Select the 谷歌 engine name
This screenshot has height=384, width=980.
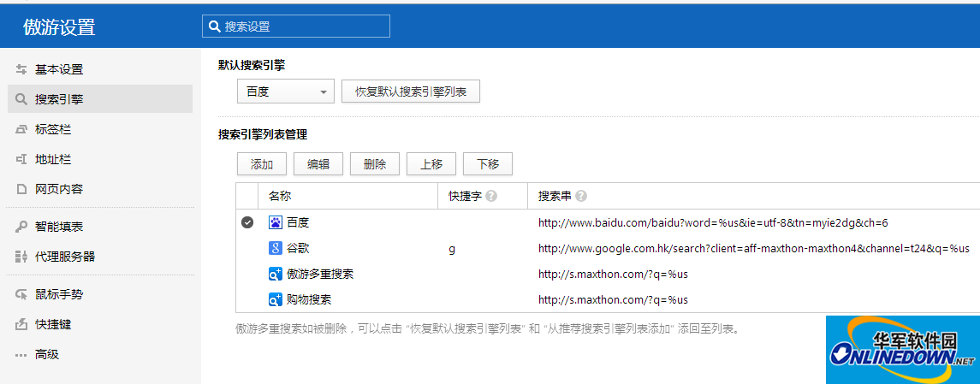click(298, 248)
